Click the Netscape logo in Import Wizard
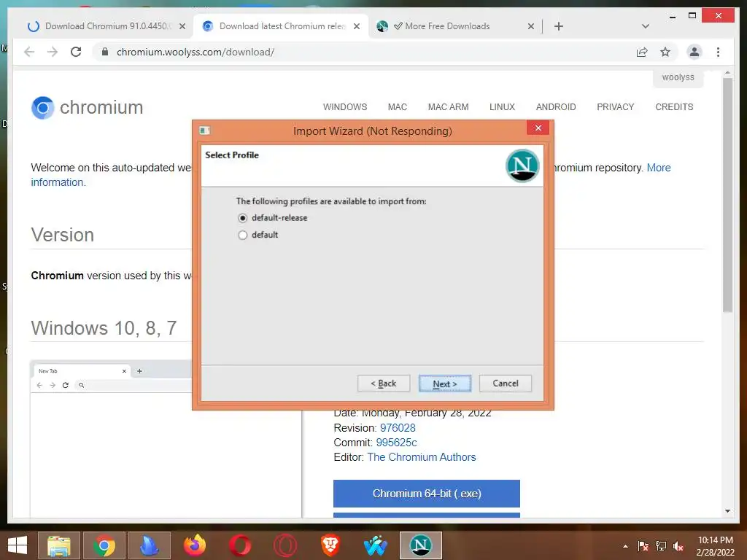The width and height of the screenshot is (747, 560). click(x=522, y=166)
